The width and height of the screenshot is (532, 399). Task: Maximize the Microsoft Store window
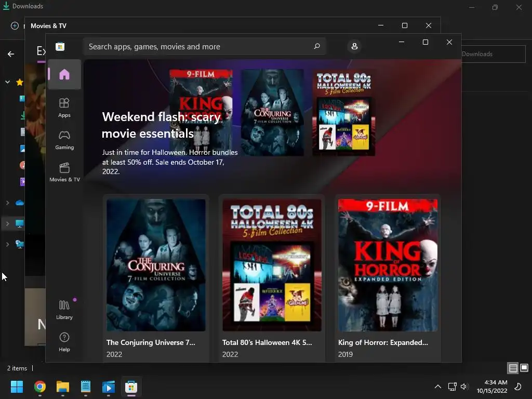[x=425, y=42]
